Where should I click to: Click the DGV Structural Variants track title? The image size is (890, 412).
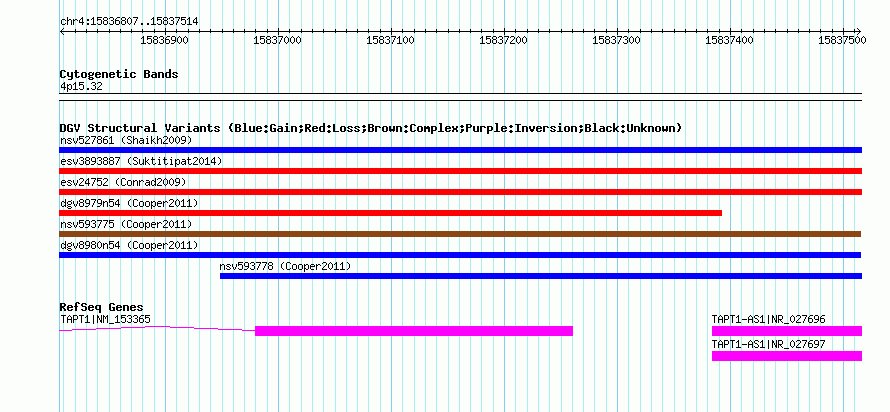pyautogui.click(x=371, y=128)
